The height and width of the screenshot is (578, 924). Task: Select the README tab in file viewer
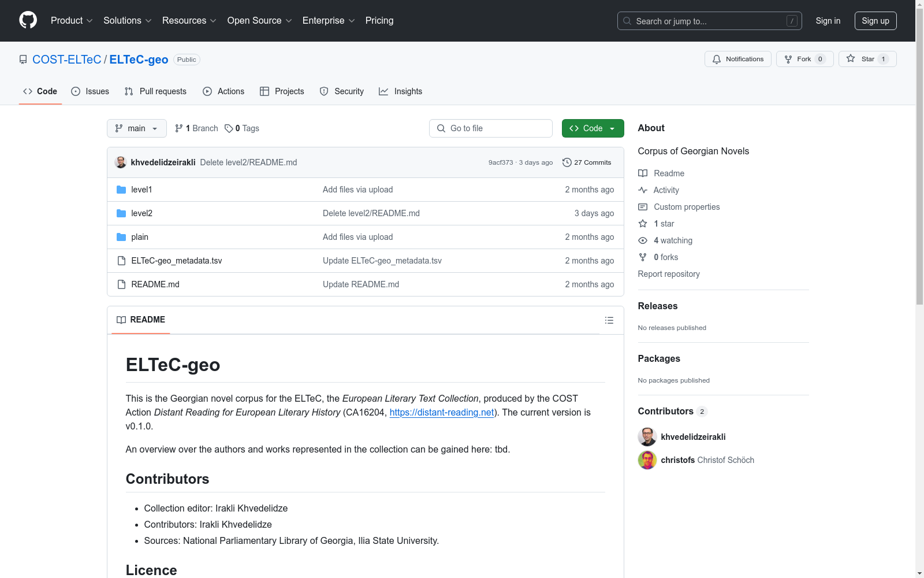click(141, 320)
